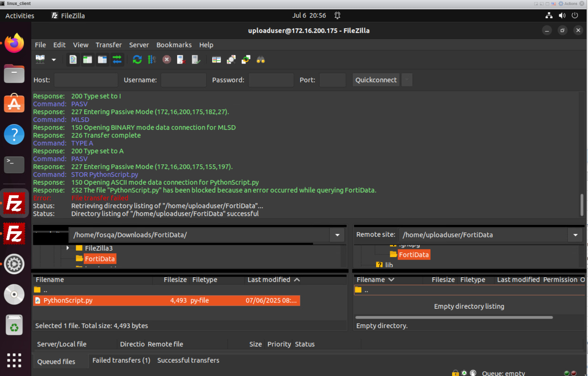The height and width of the screenshot is (376, 588).
Task: Open the Site Manager
Action: 40,60
